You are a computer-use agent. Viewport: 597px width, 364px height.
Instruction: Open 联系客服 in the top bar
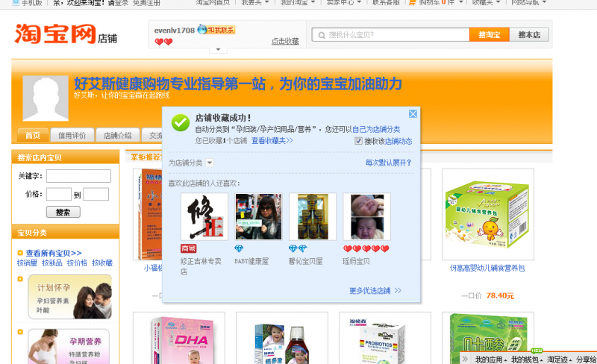(386, 2)
